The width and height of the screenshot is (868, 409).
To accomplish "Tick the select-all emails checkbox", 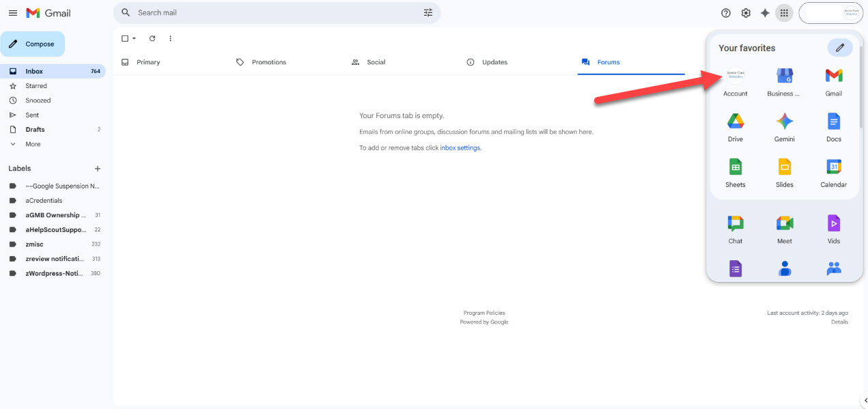I will tap(124, 39).
